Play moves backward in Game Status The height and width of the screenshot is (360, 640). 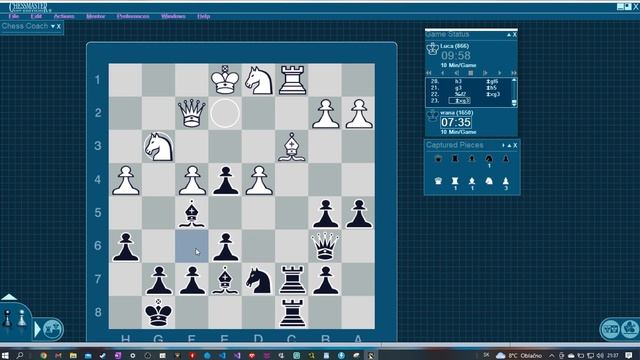pyautogui.click(x=457, y=73)
